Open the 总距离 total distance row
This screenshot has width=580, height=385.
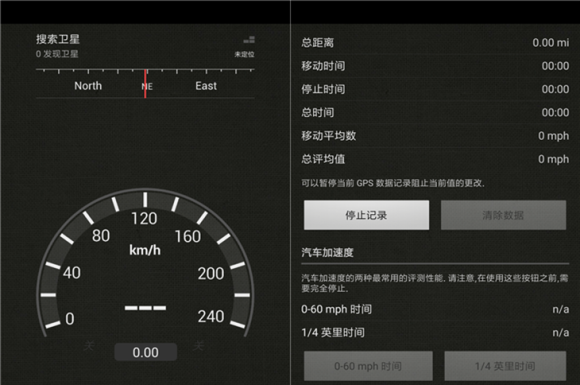[435, 43]
